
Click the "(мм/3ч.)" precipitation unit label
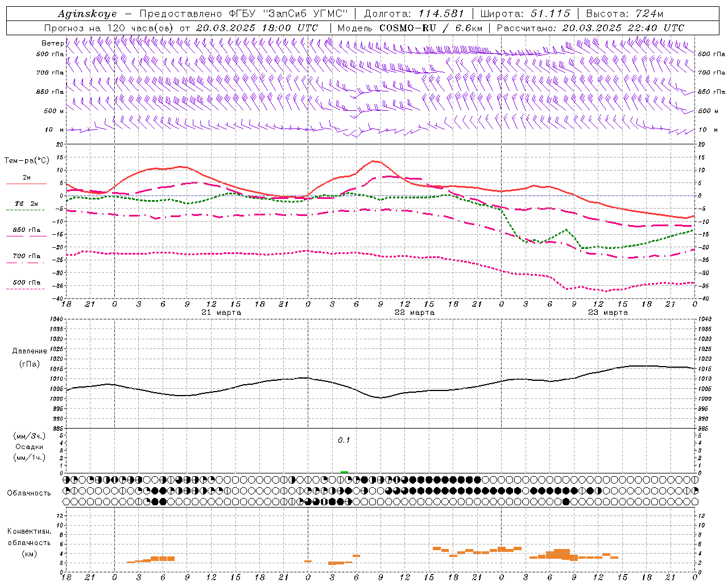click(x=29, y=436)
